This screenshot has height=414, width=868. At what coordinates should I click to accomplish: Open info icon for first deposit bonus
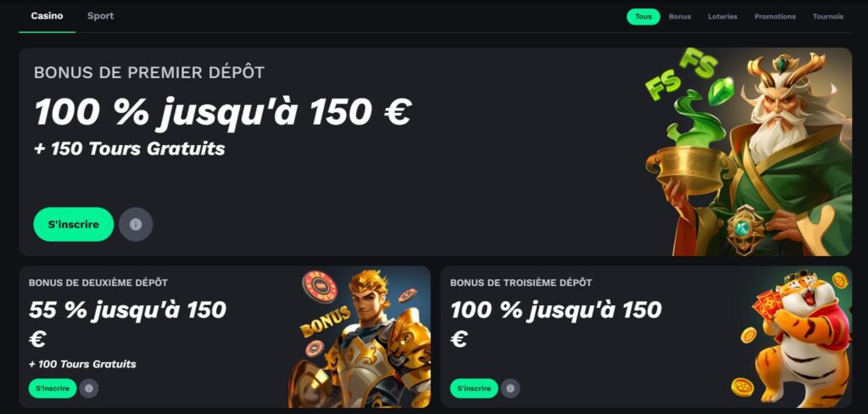pyautogui.click(x=136, y=225)
